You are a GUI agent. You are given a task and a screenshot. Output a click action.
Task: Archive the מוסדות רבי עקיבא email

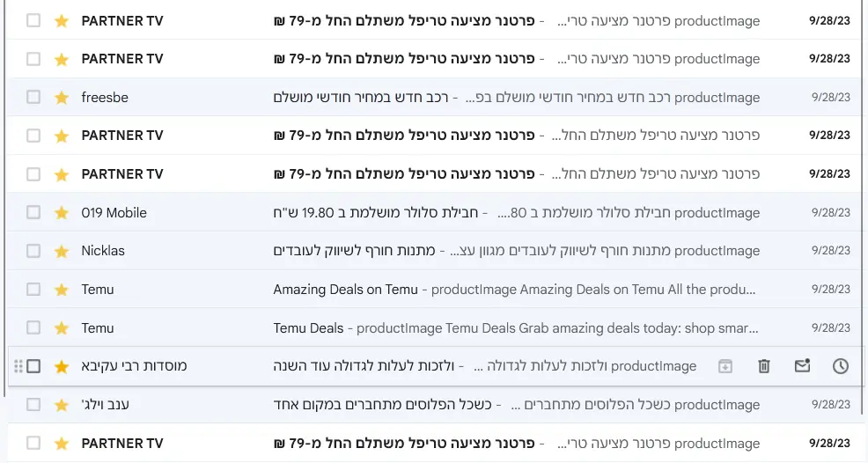725,366
